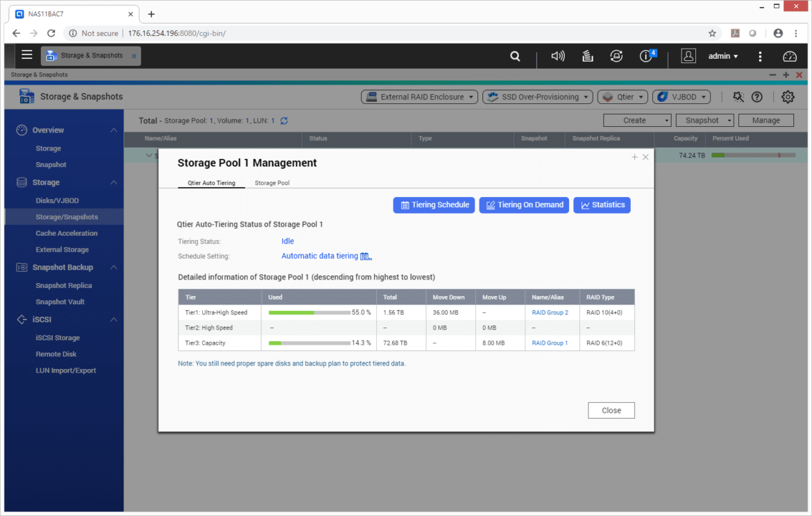Select Storage/Snapshots in sidebar
The width and height of the screenshot is (812, 516).
[67, 217]
